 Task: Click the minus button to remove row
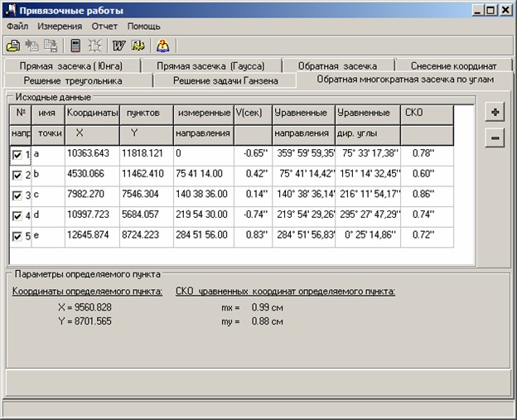494,138
